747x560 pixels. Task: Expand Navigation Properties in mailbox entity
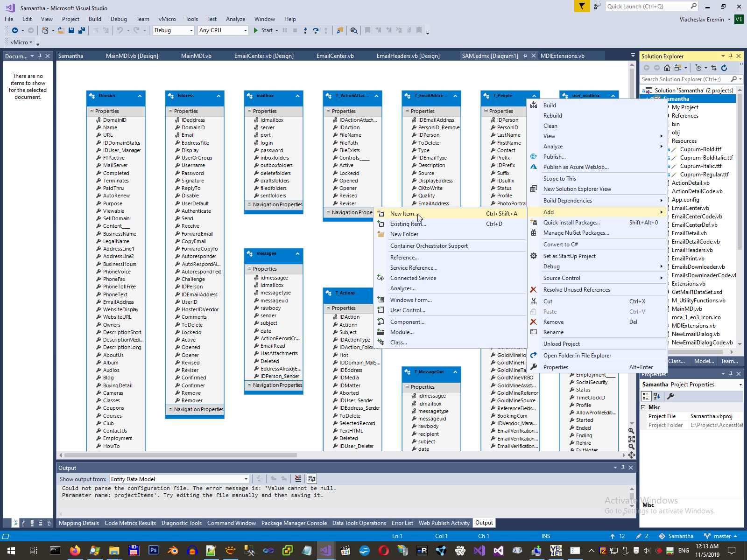click(x=249, y=204)
